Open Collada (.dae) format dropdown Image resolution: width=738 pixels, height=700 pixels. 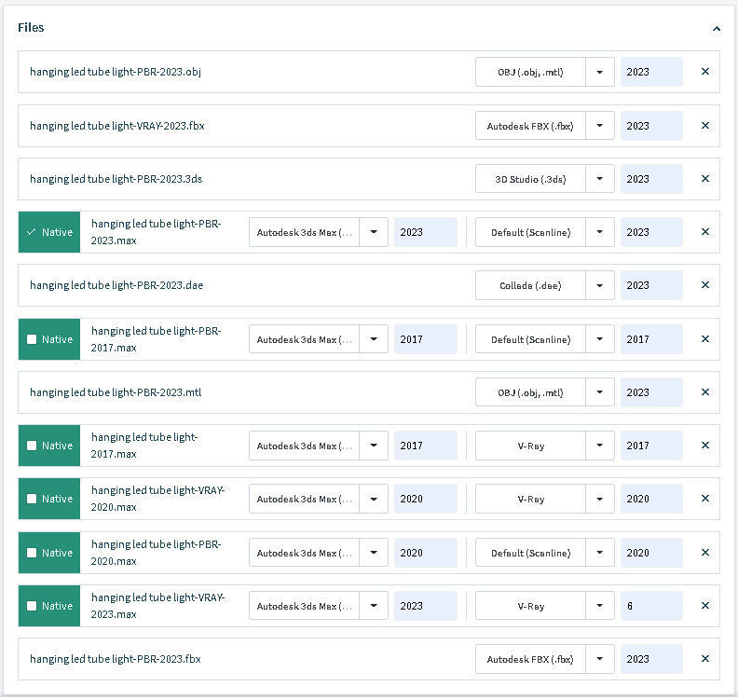[x=599, y=285]
